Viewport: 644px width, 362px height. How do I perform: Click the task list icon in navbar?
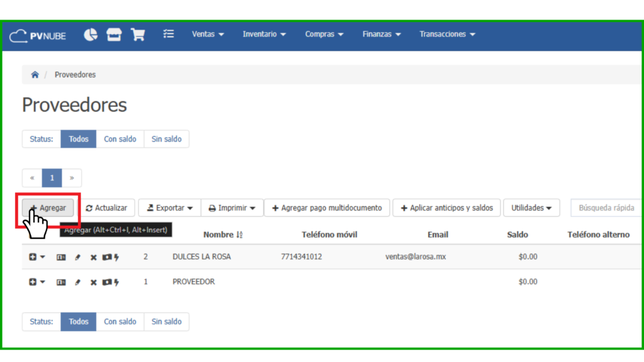(168, 35)
